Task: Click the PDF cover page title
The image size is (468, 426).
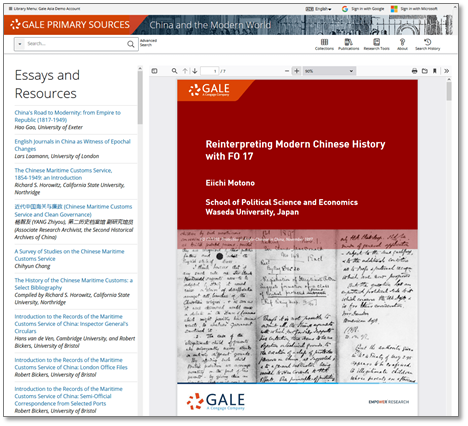Action: [295, 150]
